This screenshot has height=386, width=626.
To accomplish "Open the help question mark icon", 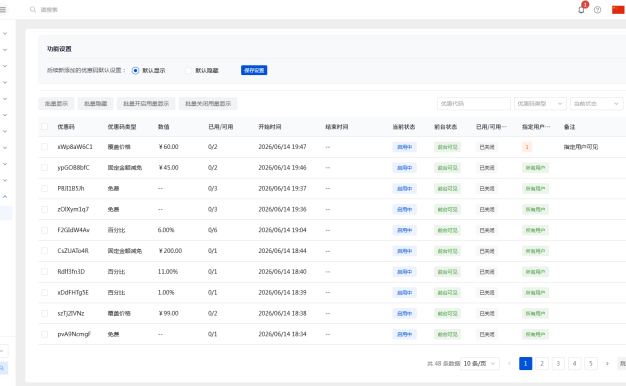I will (597, 10).
